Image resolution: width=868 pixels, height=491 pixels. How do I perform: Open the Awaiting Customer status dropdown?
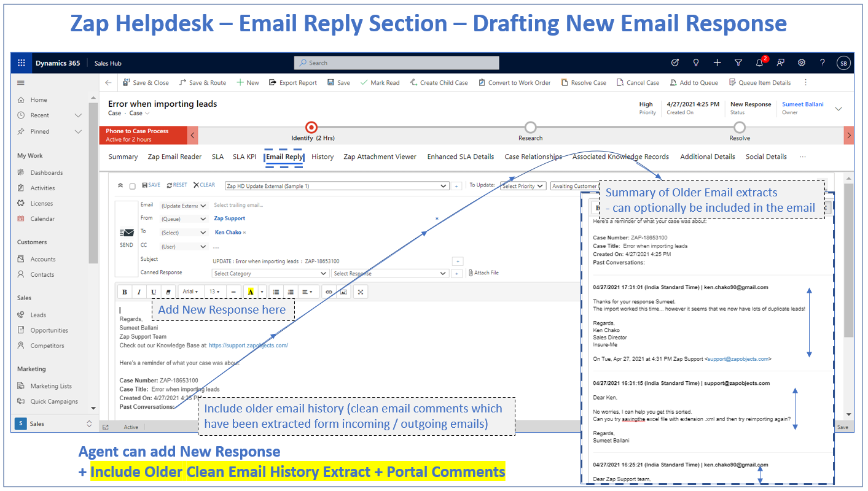[574, 186]
